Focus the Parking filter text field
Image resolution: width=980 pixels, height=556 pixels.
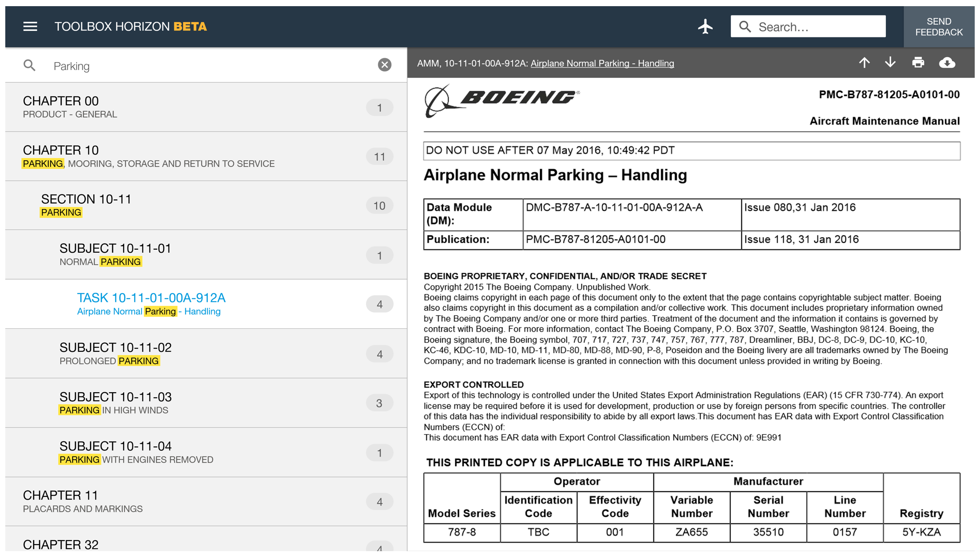point(211,66)
